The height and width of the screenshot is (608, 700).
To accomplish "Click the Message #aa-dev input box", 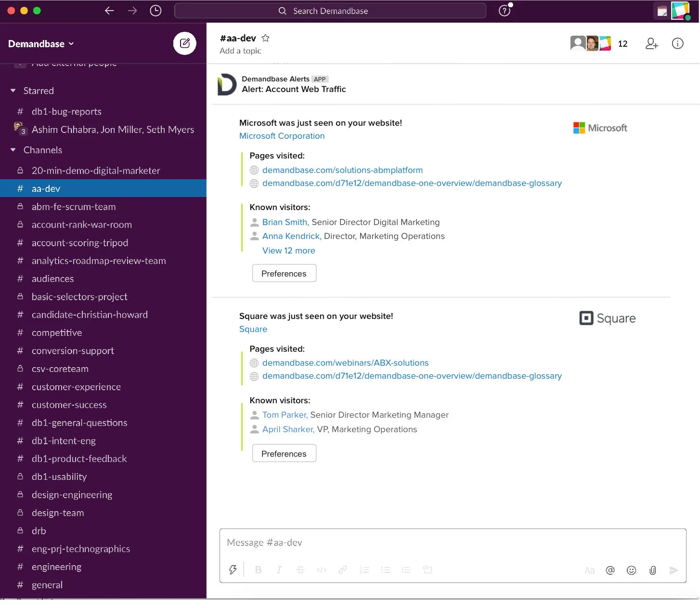I will tap(453, 542).
